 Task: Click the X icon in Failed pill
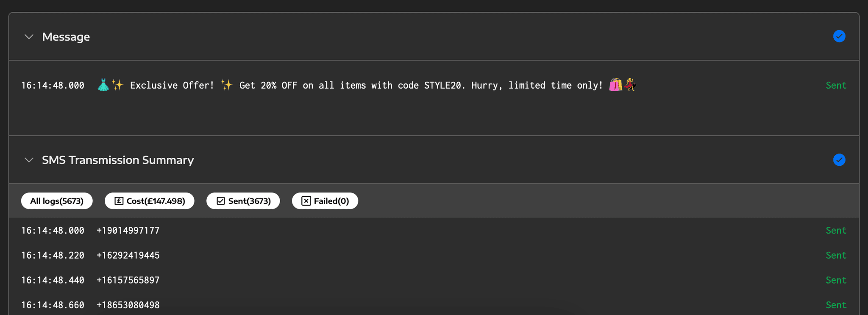pos(306,201)
